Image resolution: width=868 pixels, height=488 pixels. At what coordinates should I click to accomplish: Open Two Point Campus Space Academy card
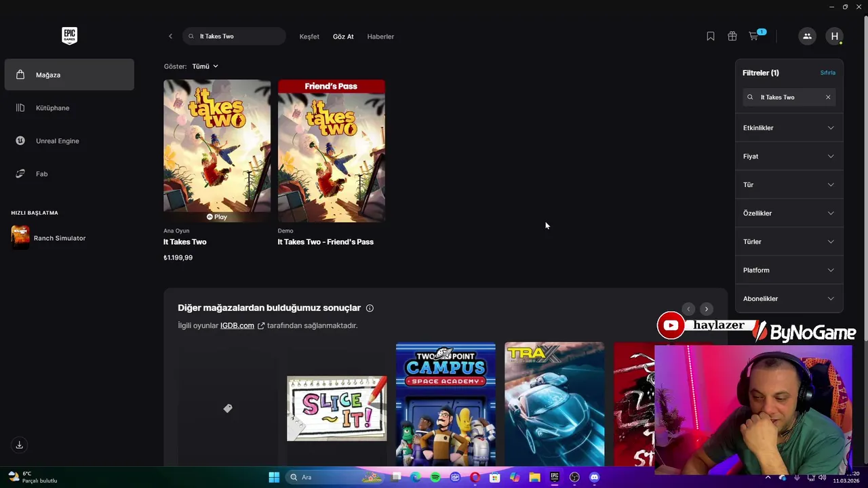[x=446, y=405]
